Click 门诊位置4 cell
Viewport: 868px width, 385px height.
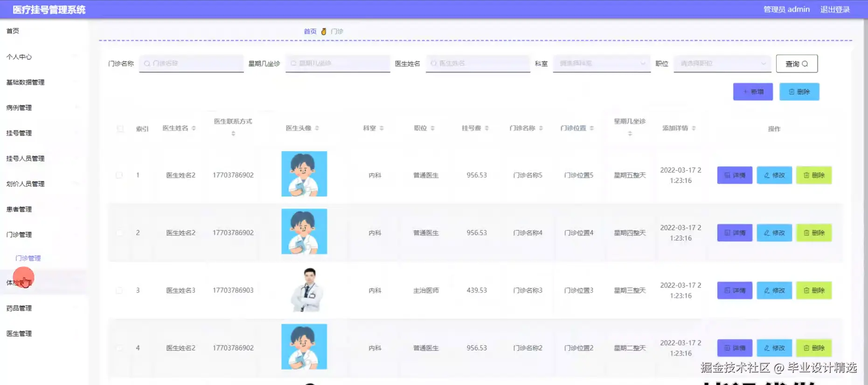click(x=579, y=232)
